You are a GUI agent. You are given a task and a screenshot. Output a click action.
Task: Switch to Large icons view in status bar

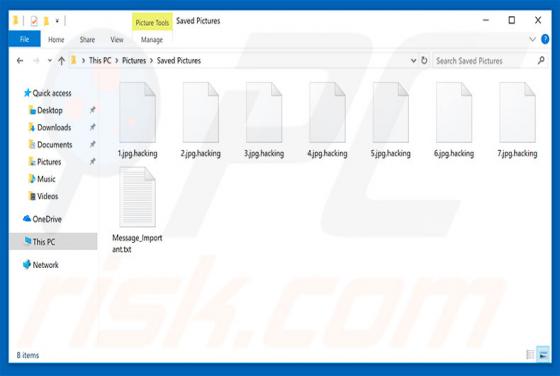pos(543,355)
